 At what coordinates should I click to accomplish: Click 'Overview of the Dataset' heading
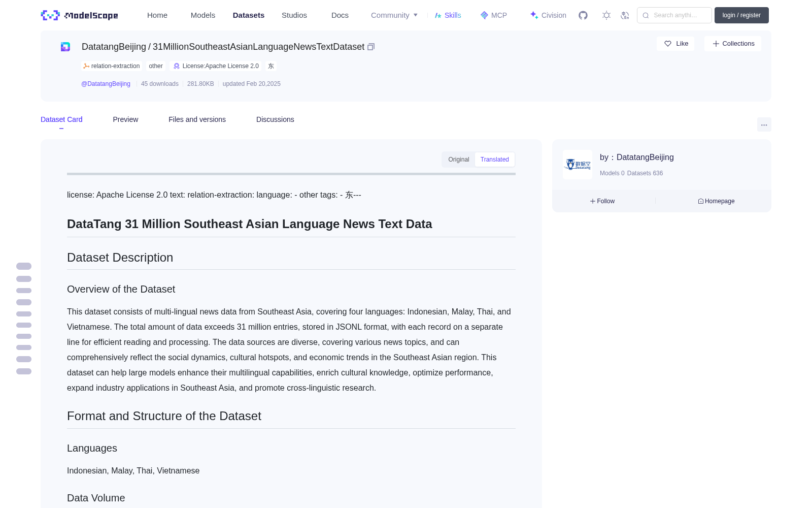point(121,289)
